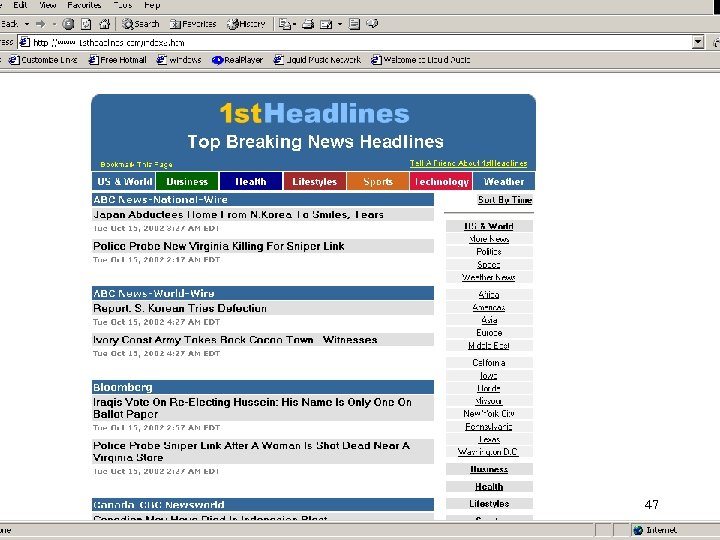Open RealPlayer bookmark
This screenshot has height=540, width=720.
click(x=237, y=60)
